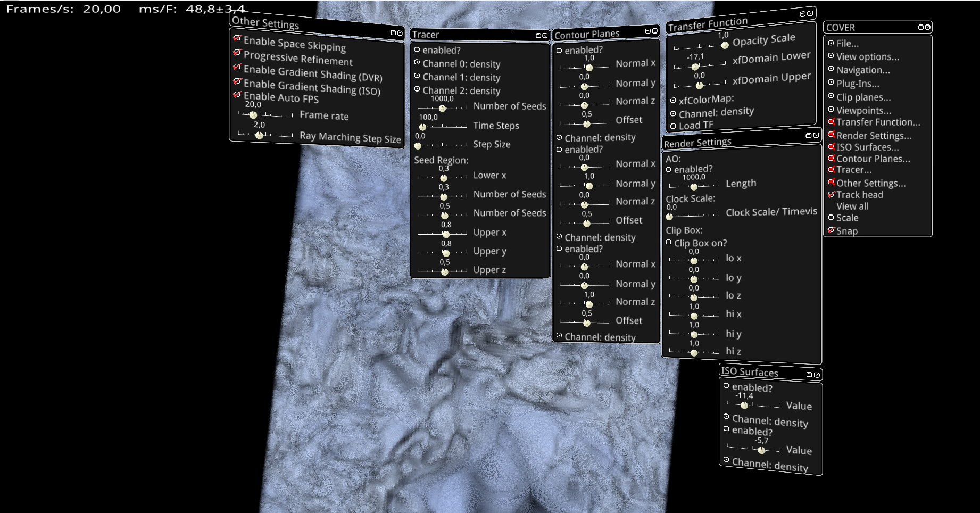Hide panel via Transfer Function... entry
The image size is (980, 513).
point(878,122)
